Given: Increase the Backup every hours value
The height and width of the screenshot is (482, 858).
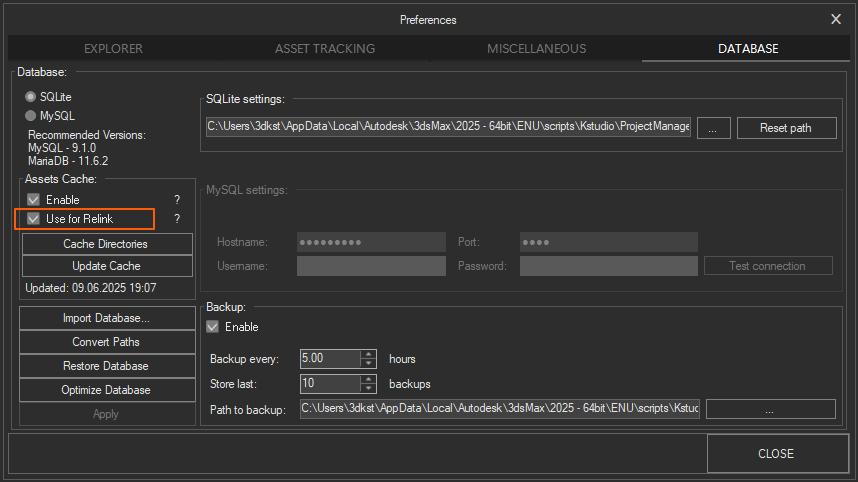Looking at the screenshot, I should coord(369,354).
